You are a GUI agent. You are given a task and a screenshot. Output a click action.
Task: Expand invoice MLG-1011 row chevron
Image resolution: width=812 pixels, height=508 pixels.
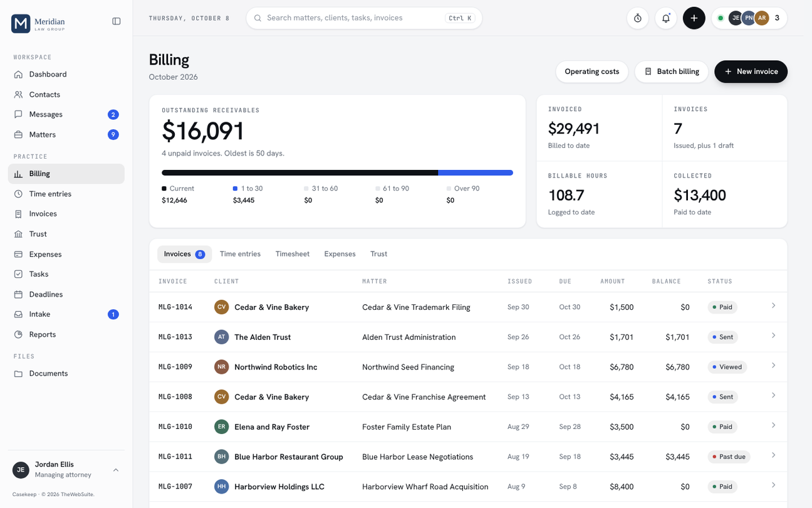[x=774, y=455]
